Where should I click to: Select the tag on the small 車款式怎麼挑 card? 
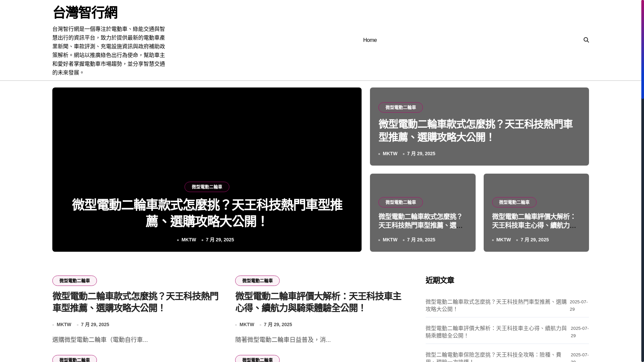tap(400, 202)
